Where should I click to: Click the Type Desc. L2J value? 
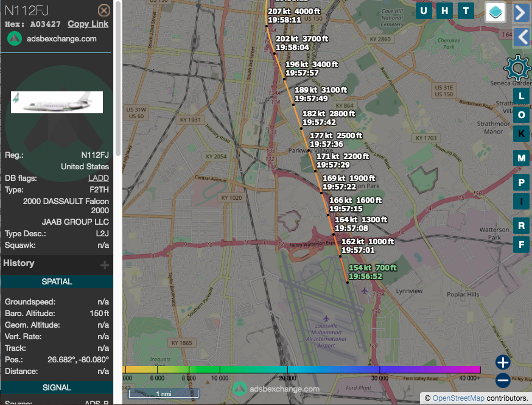102,234
